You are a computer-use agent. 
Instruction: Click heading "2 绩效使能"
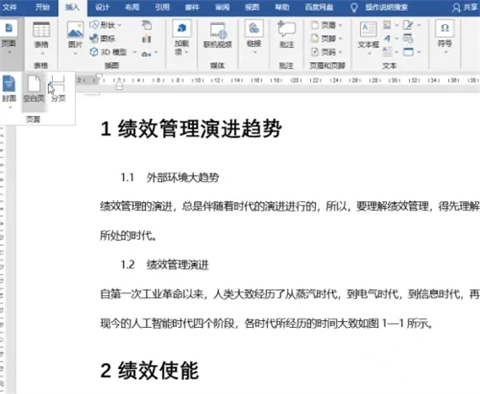150,370
